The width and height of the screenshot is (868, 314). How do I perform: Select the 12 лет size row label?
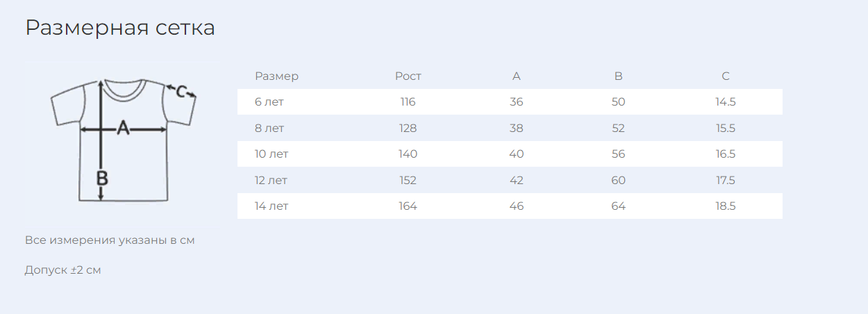[272, 181]
